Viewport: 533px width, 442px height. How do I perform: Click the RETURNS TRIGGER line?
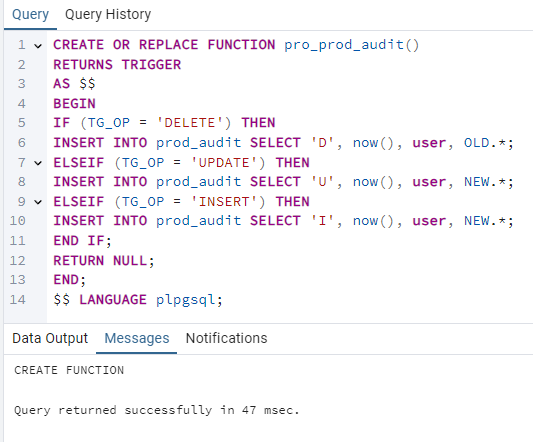(x=117, y=65)
